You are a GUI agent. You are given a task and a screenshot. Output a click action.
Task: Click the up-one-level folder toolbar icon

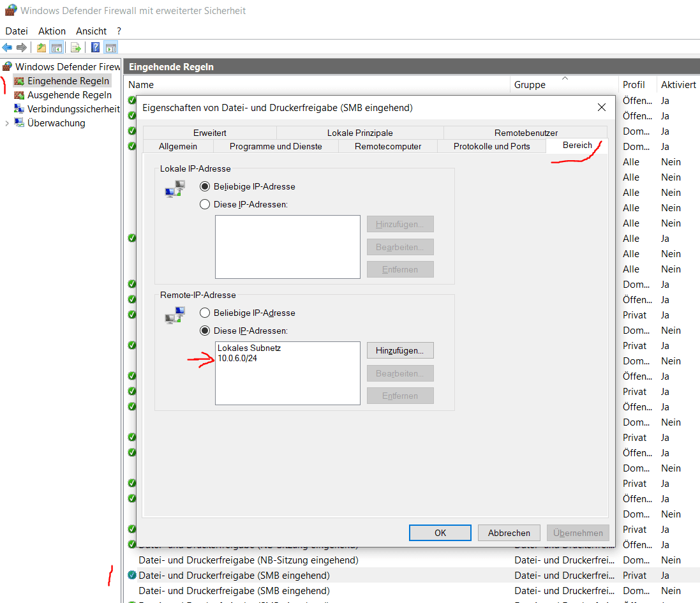[x=41, y=47]
